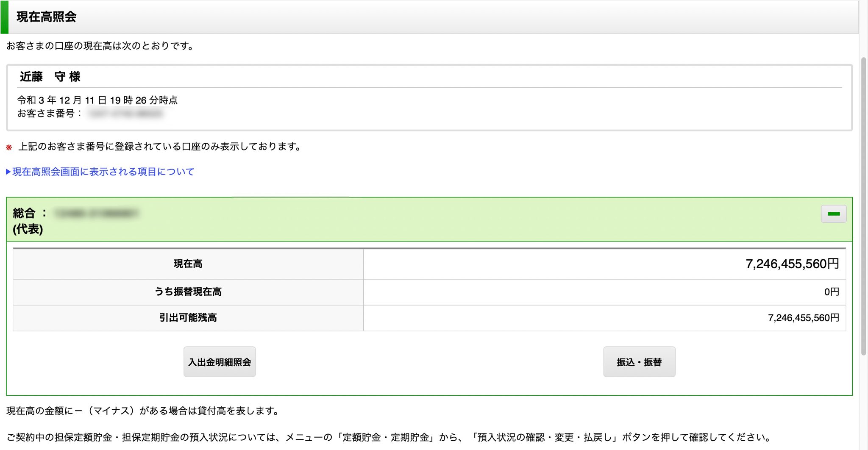This screenshot has height=450, width=868.
Task: Open the 入出金明細照会 transaction details
Action: [x=220, y=362]
